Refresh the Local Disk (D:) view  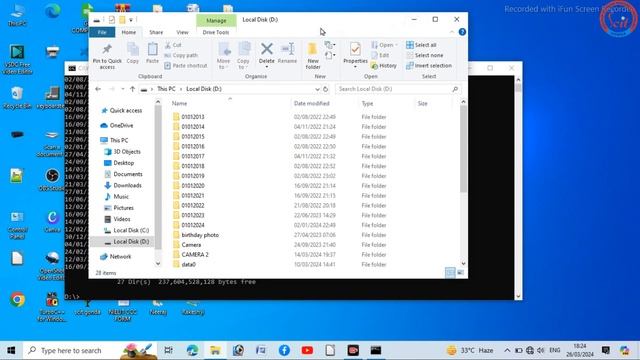(x=325, y=89)
